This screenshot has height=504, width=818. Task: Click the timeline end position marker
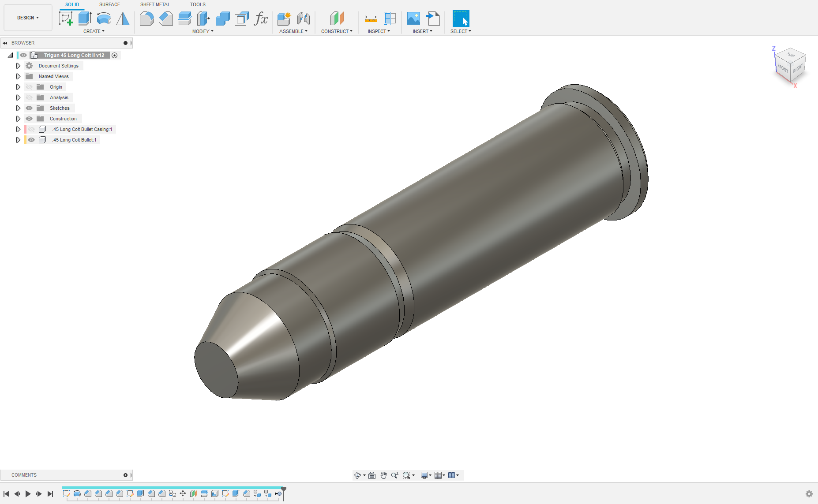(284, 490)
